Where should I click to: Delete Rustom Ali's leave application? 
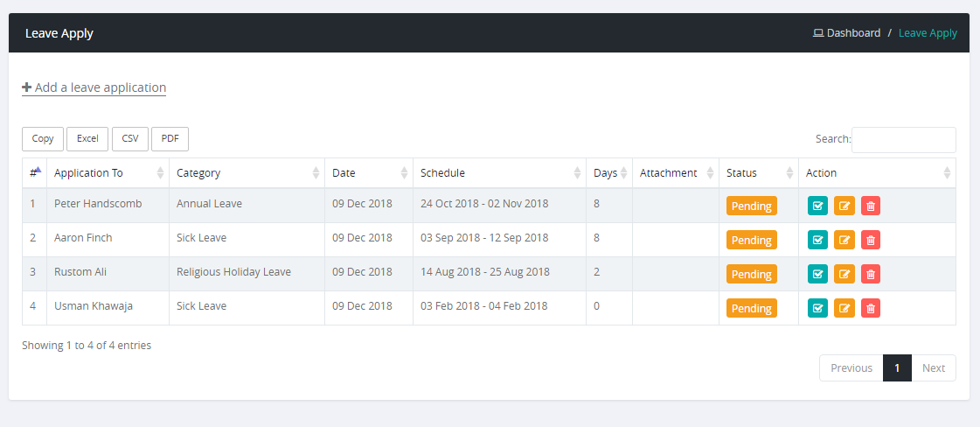tap(871, 274)
